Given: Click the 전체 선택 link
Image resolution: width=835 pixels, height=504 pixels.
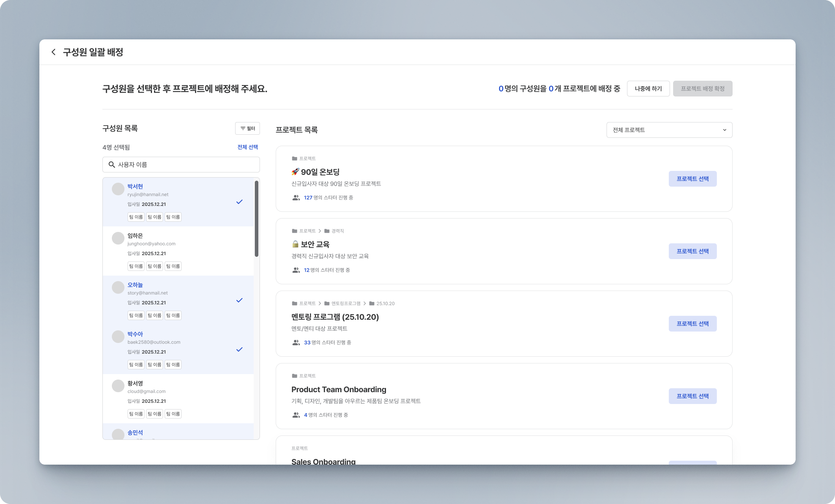Looking at the screenshot, I should tap(247, 147).
